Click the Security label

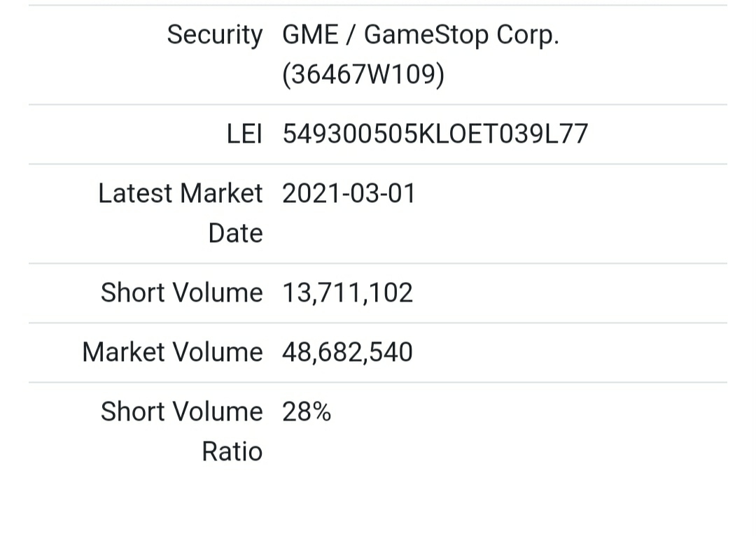click(x=215, y=35)
